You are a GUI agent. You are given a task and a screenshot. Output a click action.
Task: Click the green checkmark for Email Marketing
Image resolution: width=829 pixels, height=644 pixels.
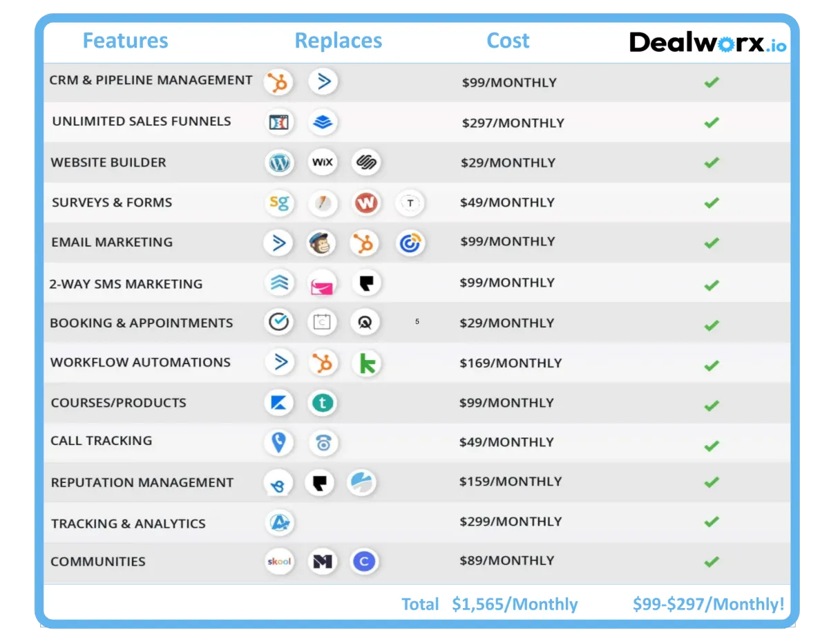(712, 243)
